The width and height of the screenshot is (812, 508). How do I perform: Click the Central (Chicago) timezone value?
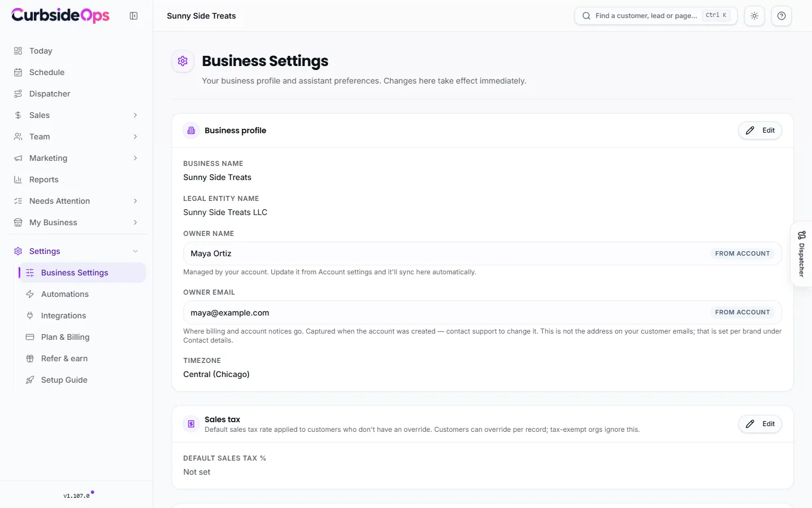(217, 374)
